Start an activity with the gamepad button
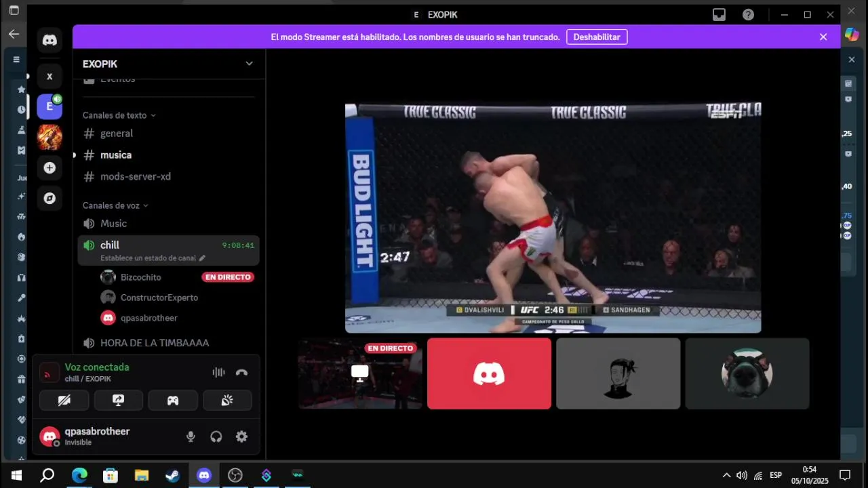Viewport: 868px width, 488px height. tap(173, 401)
